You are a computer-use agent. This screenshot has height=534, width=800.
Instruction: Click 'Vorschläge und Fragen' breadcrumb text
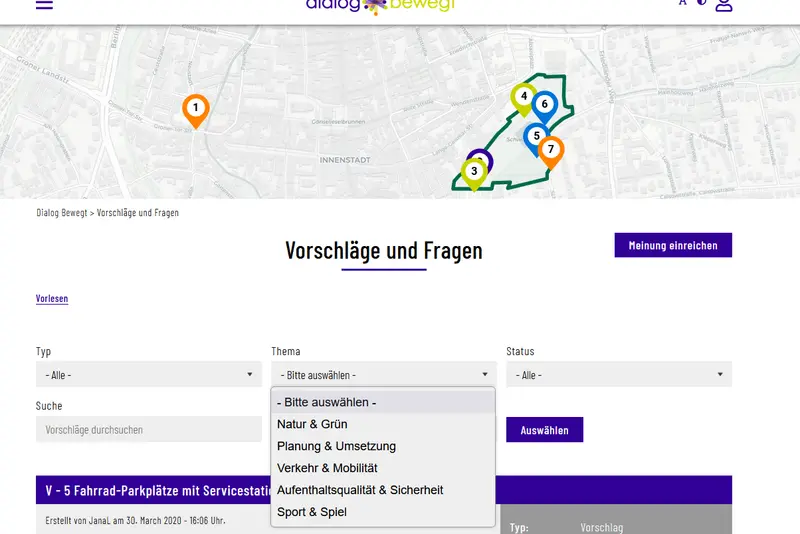(138, 213)
